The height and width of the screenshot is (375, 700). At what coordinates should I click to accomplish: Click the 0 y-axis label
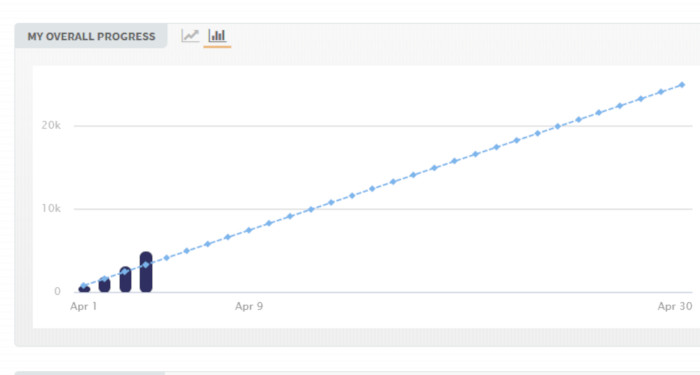point(57,292)
